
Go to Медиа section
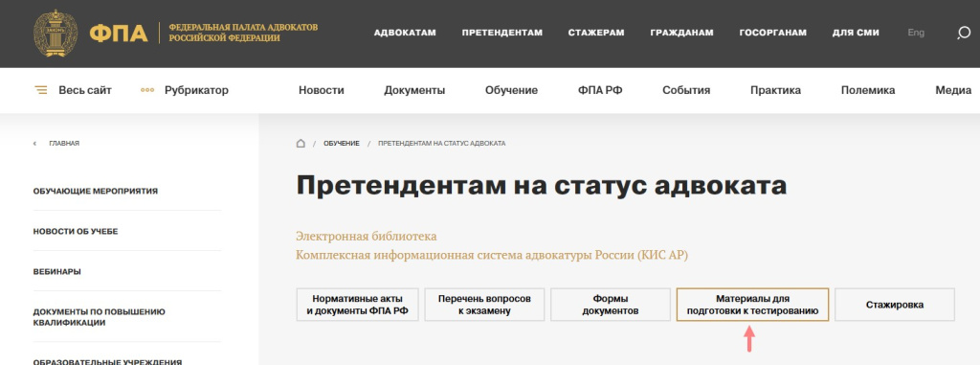pyautogui.click(x=953, y=90)
